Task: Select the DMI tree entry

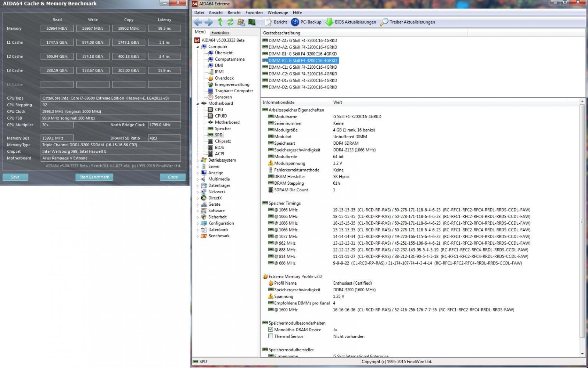Action: (215, 65)
